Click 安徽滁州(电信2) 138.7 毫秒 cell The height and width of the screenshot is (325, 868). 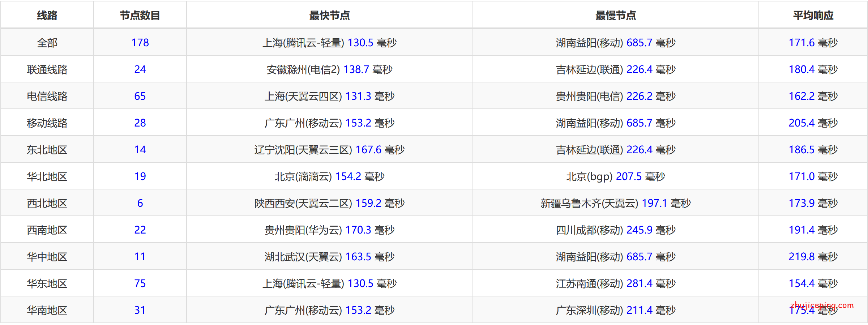(329, 69)
